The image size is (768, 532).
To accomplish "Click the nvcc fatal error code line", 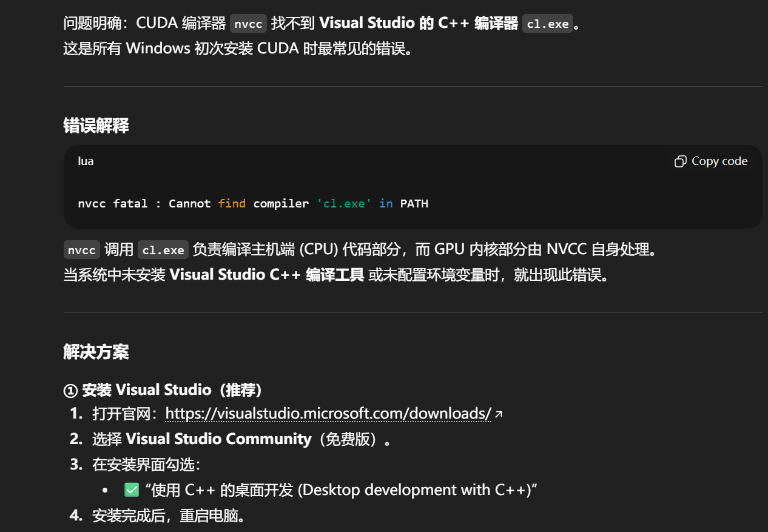I will tap(253, 204).
